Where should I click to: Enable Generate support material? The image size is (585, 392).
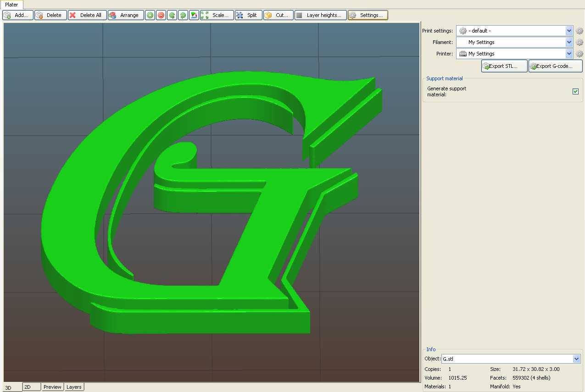click(x=575, y=91)
